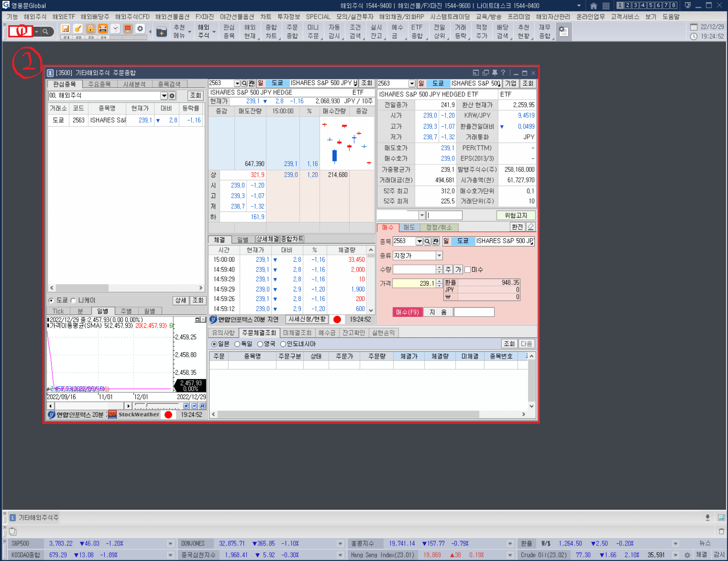Screen dimensions: 728x561
Task: Click the save floppy disk toolbar icon
Action: (66, 29)
